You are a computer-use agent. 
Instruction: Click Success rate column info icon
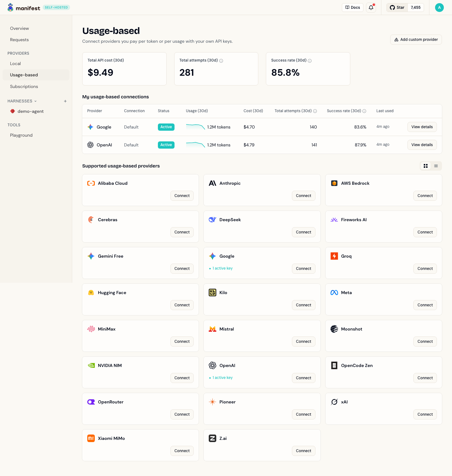tap(364, 111)
